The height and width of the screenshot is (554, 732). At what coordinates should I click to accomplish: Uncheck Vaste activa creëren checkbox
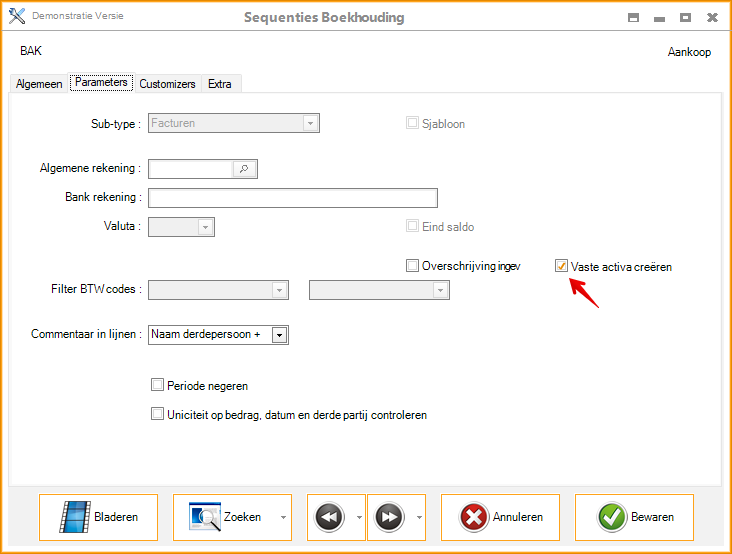tap(562, 266)
